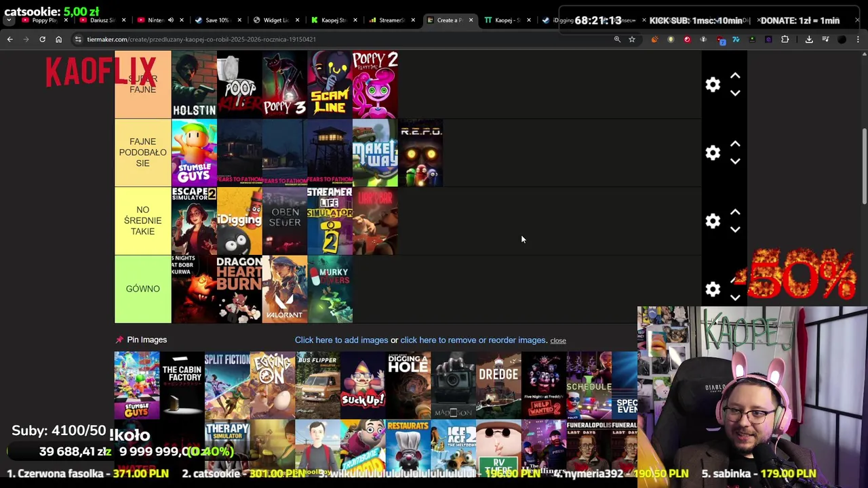Move NO ŚREDNIE TAKIE row down
The height and width of the screenshot is (488, 868).
[735, 230]
